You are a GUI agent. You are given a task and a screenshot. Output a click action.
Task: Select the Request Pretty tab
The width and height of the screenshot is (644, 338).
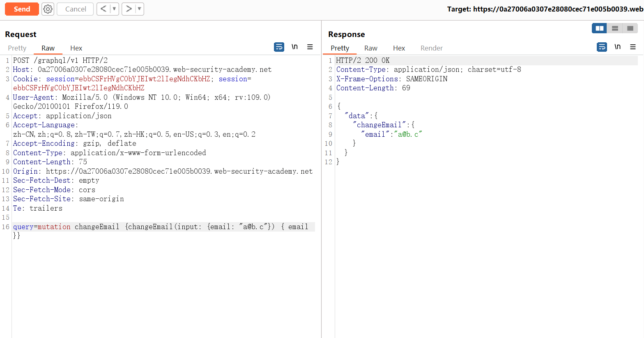point(17,48)
